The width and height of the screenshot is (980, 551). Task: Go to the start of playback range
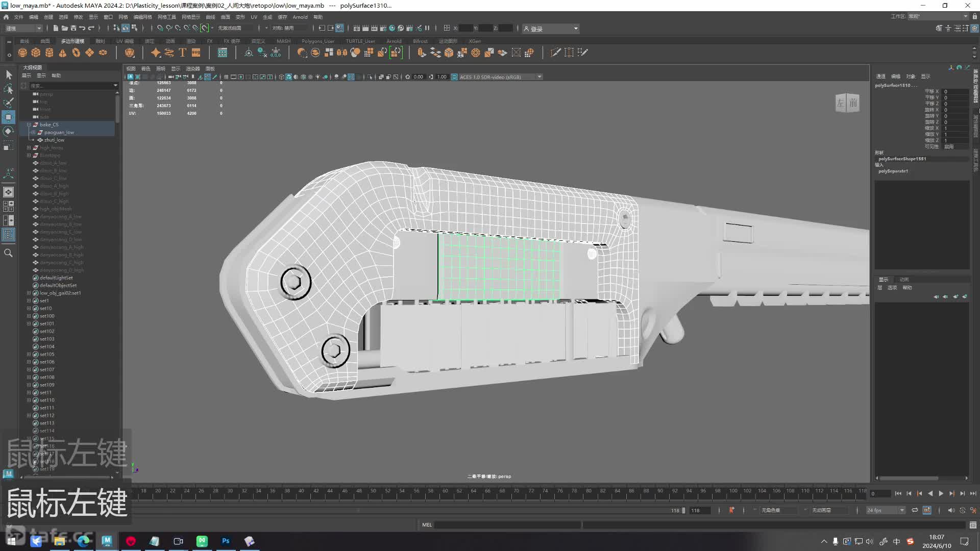click(x=898, y=493)
